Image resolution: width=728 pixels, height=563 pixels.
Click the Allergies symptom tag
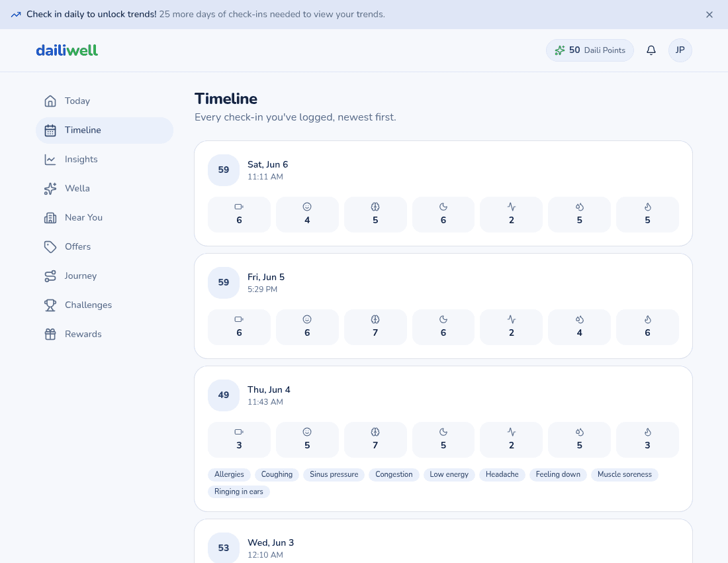[229, 474]
